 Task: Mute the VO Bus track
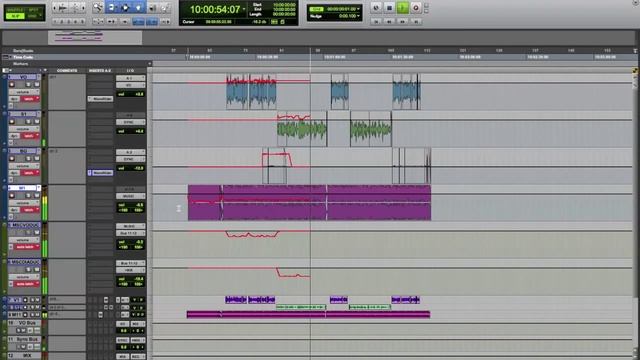click(x=23, y=330)
